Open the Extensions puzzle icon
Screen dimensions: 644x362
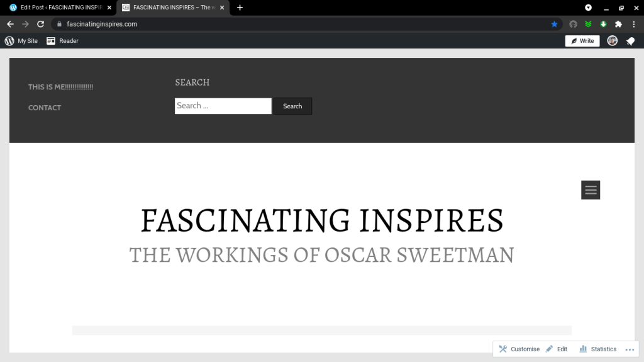click(618, 24)
